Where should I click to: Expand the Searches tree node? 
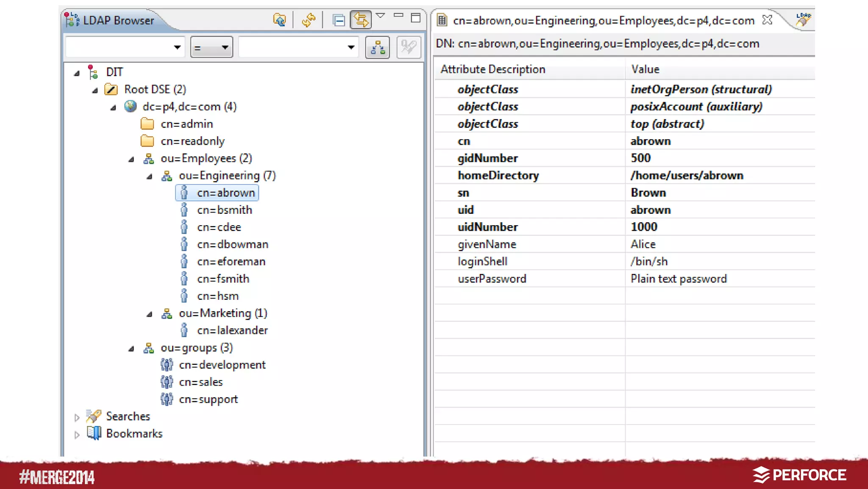(x=77, y=417)
